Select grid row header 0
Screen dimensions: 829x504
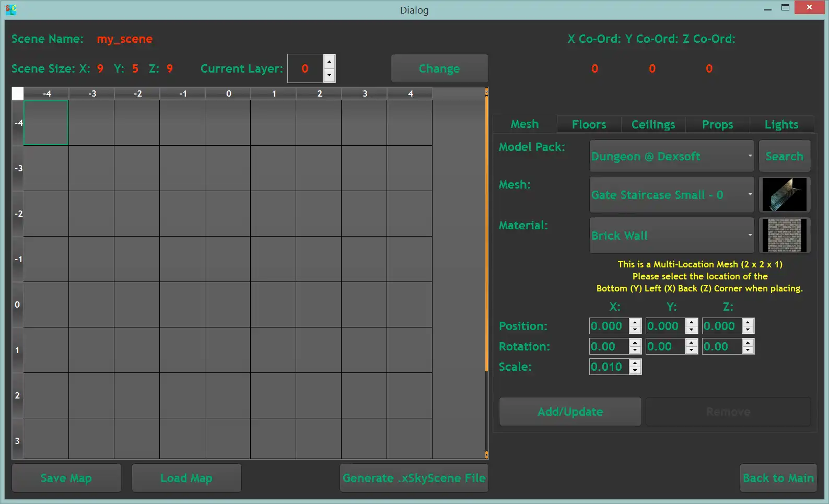(18, 304)
